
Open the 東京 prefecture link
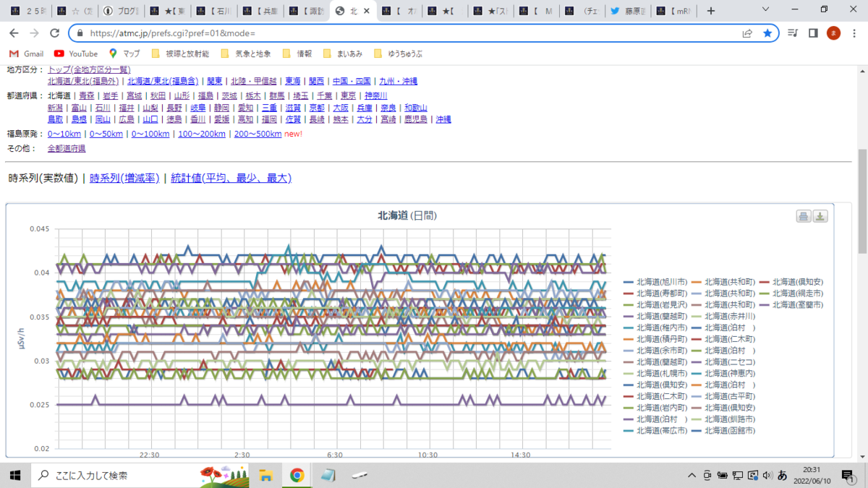point(349,96)
